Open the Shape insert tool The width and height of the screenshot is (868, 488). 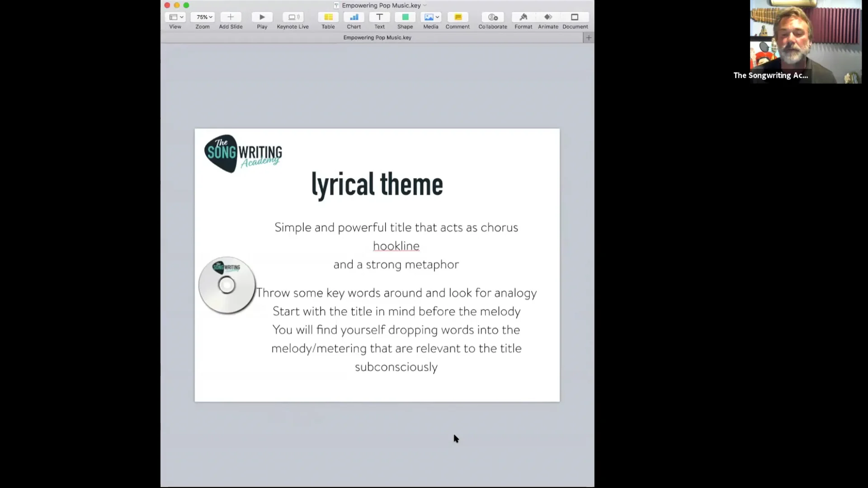(x=405, y=17)
